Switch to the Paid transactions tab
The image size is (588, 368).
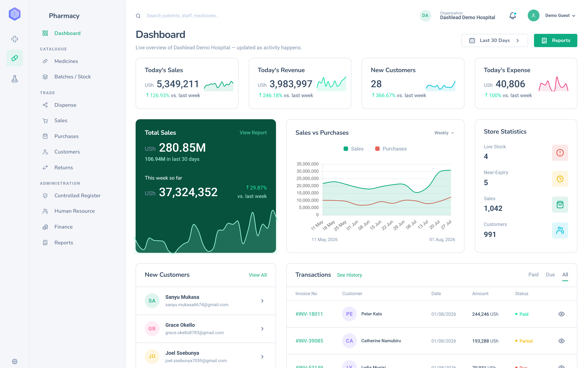pos(533,275)
